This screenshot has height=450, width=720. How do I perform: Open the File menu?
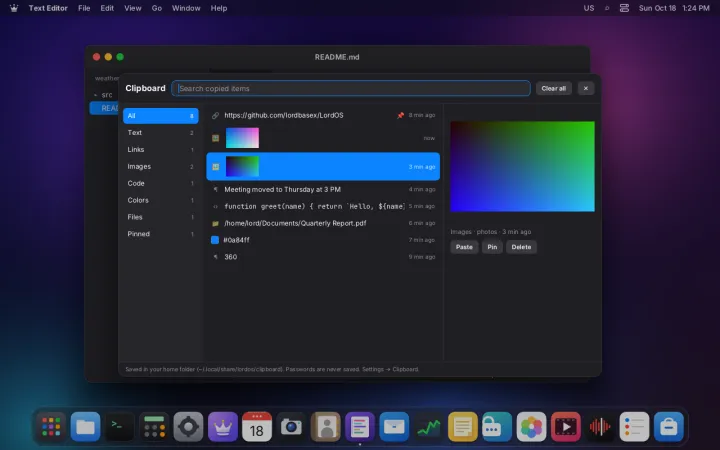click(x=84, y=8)
